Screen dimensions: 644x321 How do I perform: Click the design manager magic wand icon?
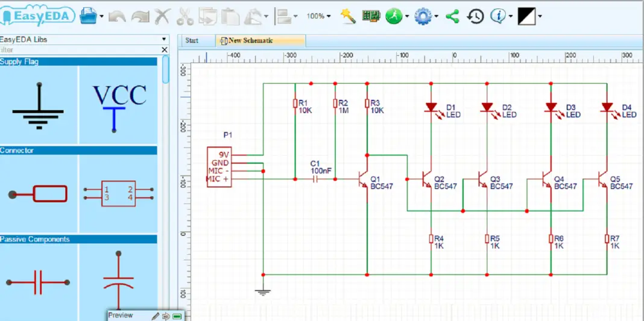(348, 16)
